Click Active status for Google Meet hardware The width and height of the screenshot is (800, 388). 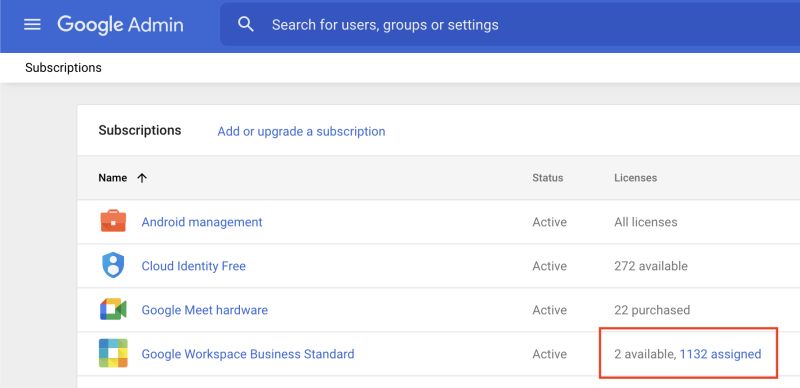pyautogui.click(x=549, y=310)
